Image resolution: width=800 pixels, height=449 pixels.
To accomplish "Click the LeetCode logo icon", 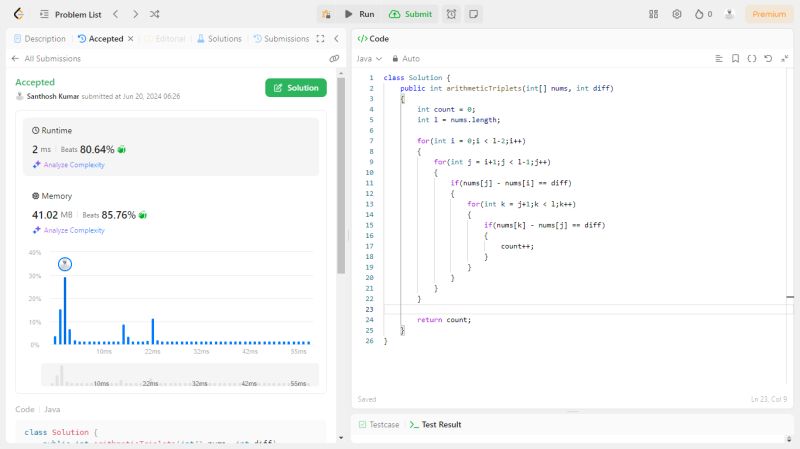I will click(18, 14).
